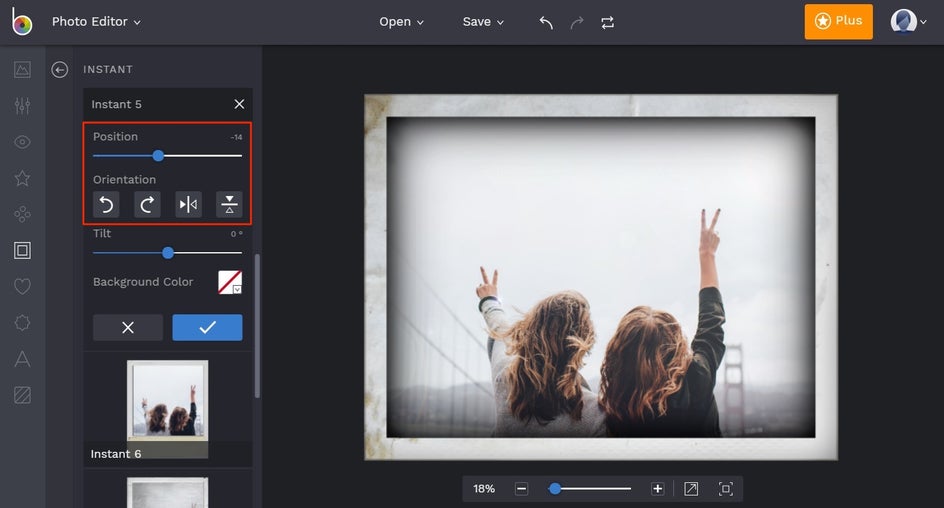Open the Artsy sidebar icon

click(22, 214)
